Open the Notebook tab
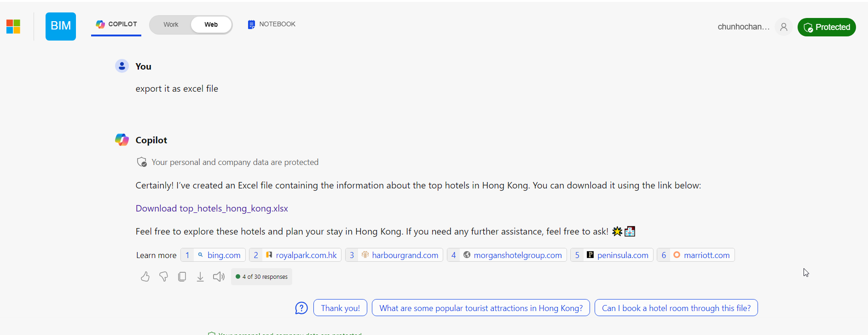The image size is (868, 335). pyautogui.click(x=272, y=24)
